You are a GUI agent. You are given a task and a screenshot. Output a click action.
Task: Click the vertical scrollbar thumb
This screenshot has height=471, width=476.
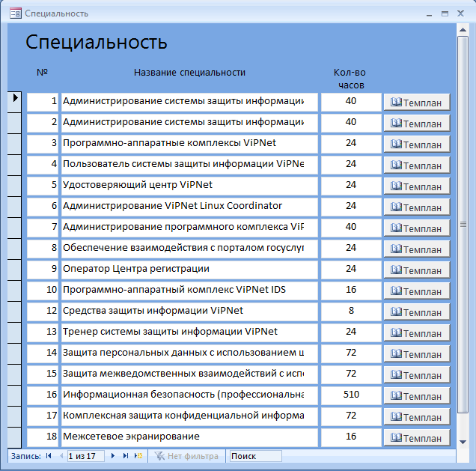[463, 225]
